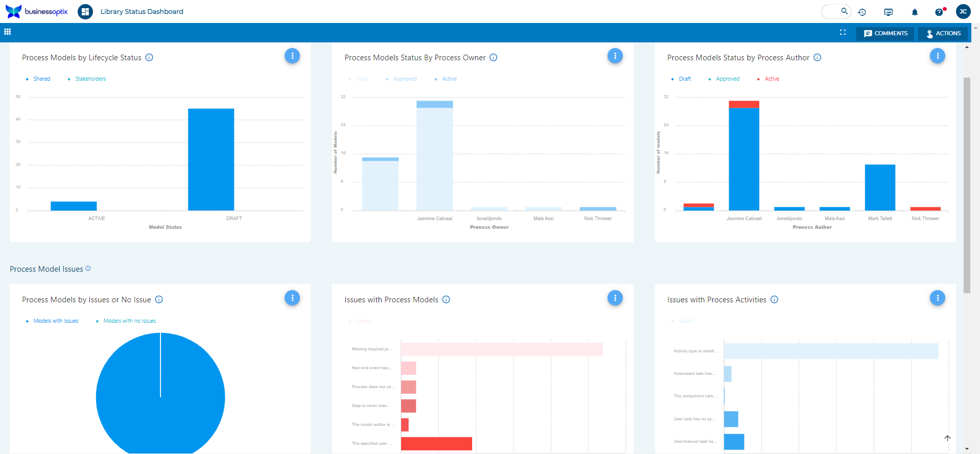Open the dashboard icon beside the title
This screenshot has height=454, width=980.
(x=85, y=11)
